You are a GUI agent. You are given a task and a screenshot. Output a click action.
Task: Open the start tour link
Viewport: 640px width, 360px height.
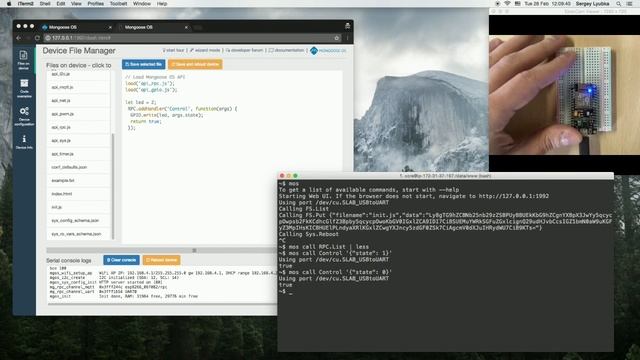pos(173,50)
